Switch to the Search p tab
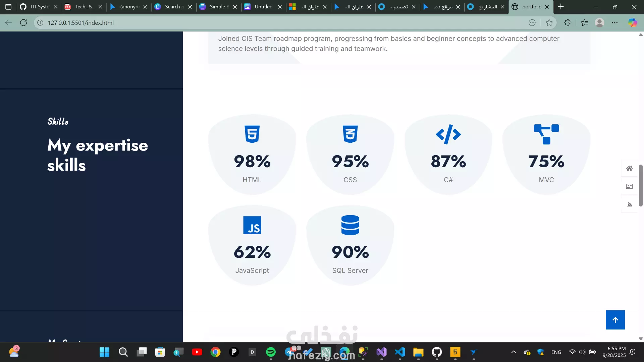 point(173,7)
